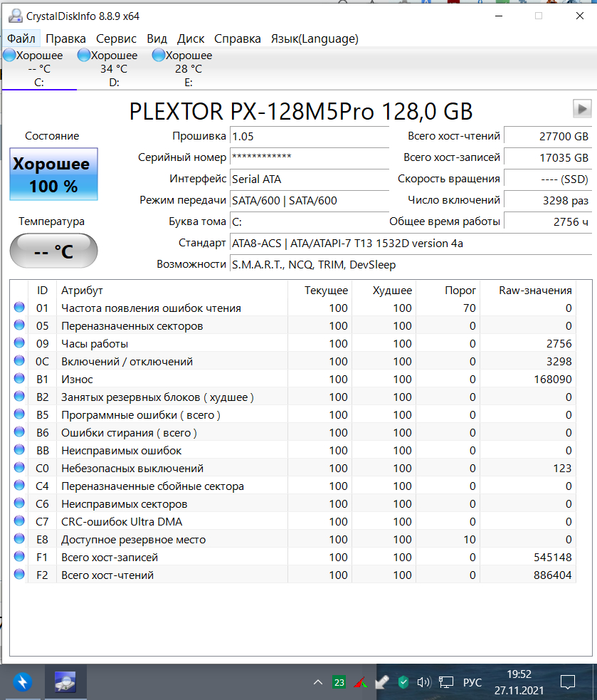Click the status orb for attribute B5

click(19, 414)
